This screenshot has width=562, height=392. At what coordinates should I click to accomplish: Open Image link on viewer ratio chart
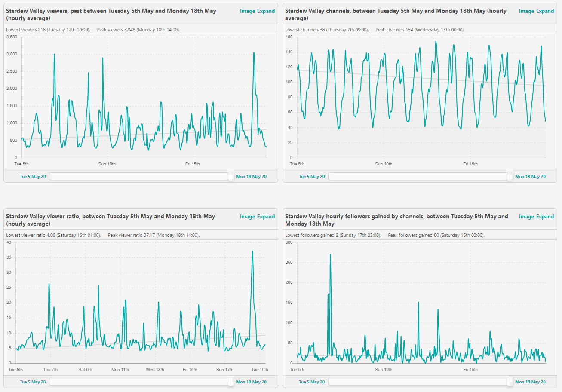click(247, 217)
